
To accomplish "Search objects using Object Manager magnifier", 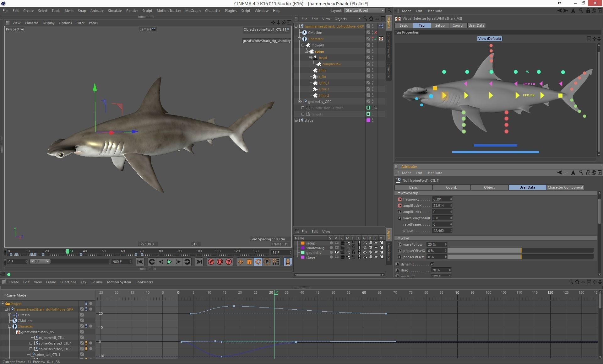I will 365,19.
